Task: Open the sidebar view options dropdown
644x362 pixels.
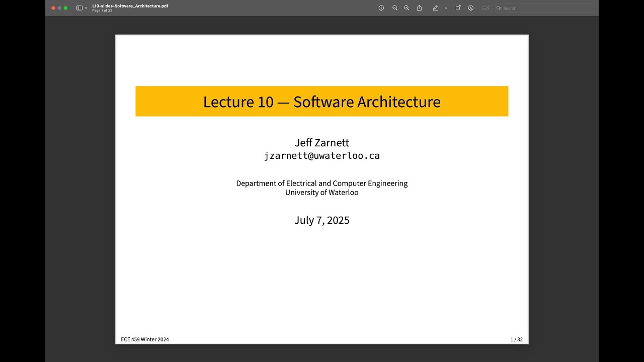Action: (x=86, y=8)
